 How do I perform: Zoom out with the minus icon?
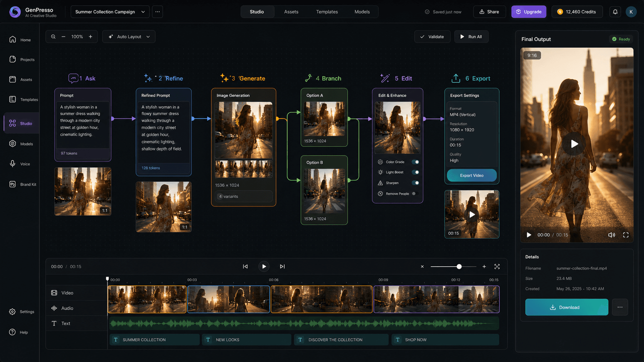64,37
